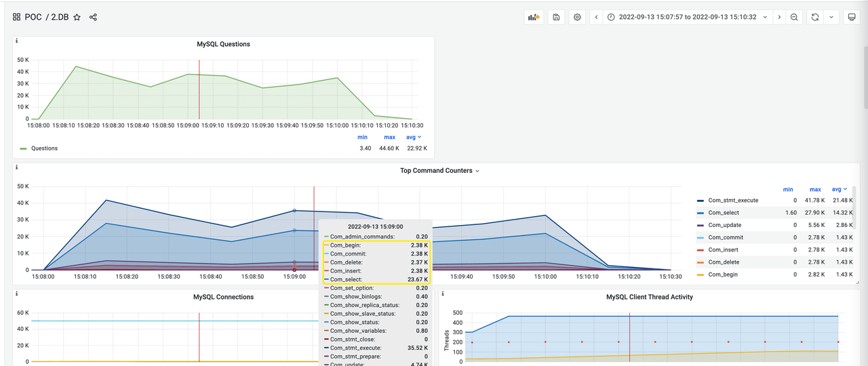Open the time range picker dropdown

[687, 17]
